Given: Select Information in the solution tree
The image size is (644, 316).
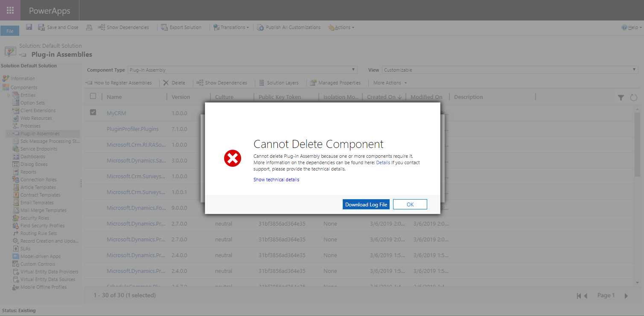Looking at the screenshot, I should click(x=23, y=78).
